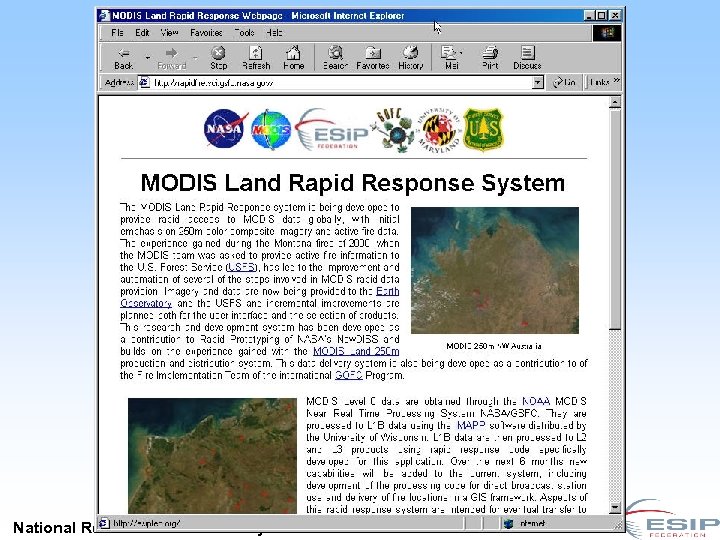Show browsing History from toolbar
The width and height of the screenshot is (720, 540).
coord(410,58)
